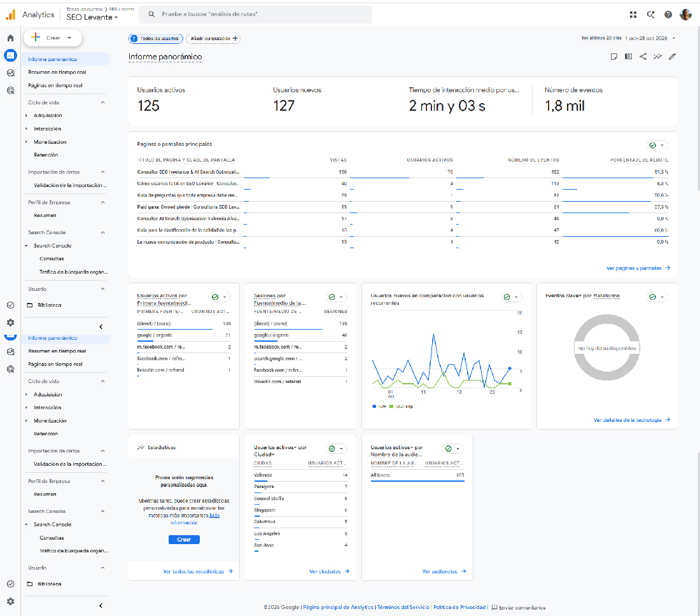
Task: Open the SEO Levante property selector
Action: coord(92,17)
